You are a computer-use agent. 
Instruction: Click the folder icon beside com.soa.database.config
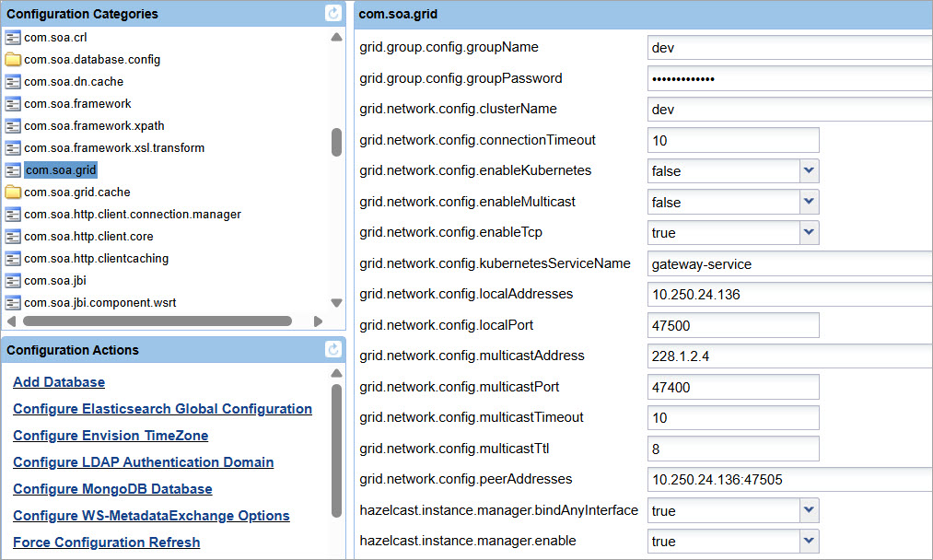click(13, 60)
